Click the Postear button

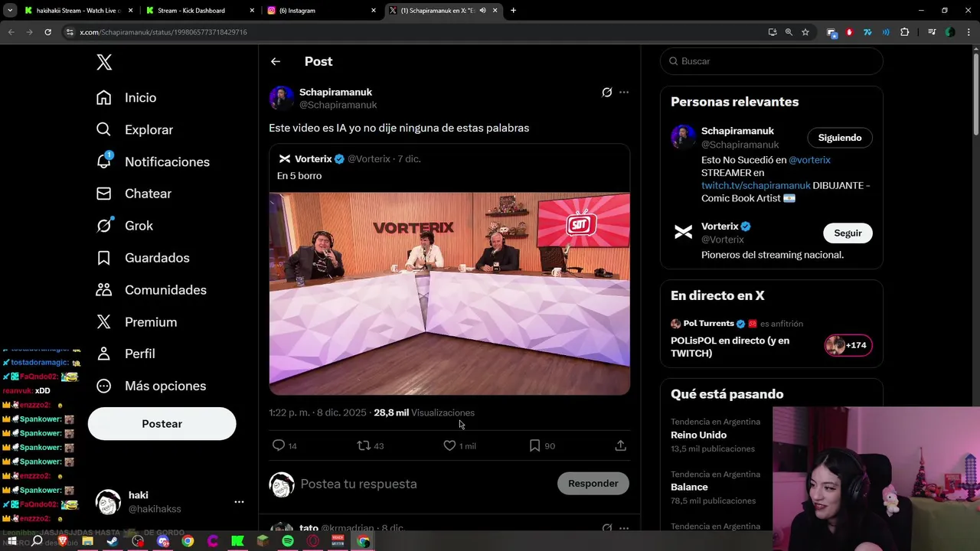[x=162, y=424]
